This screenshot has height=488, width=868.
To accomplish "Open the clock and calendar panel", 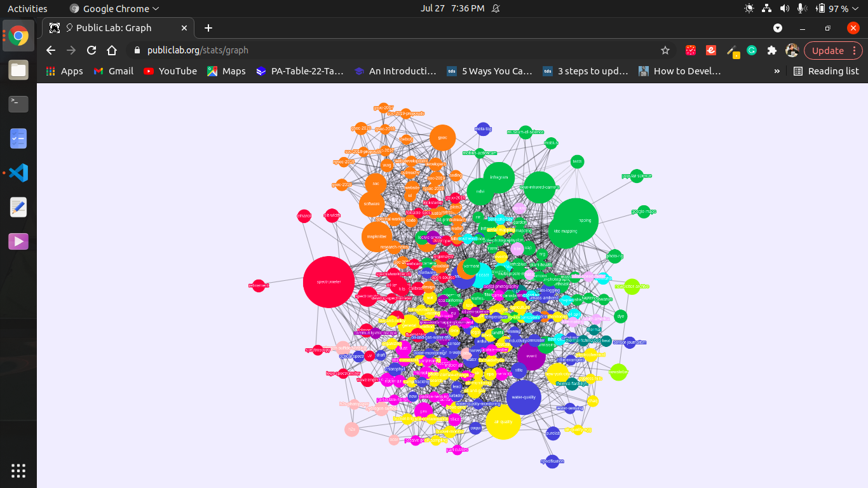I will (452, 8).
